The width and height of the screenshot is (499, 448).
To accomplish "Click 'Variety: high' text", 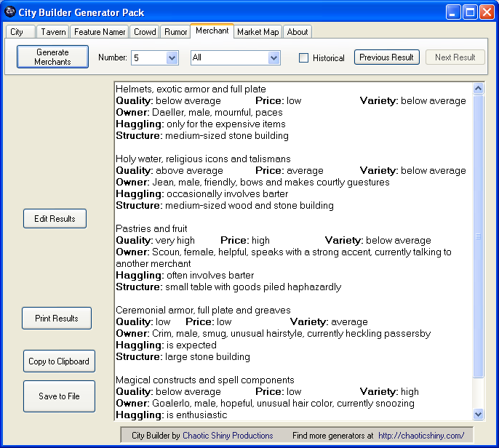I will [389, 392].
